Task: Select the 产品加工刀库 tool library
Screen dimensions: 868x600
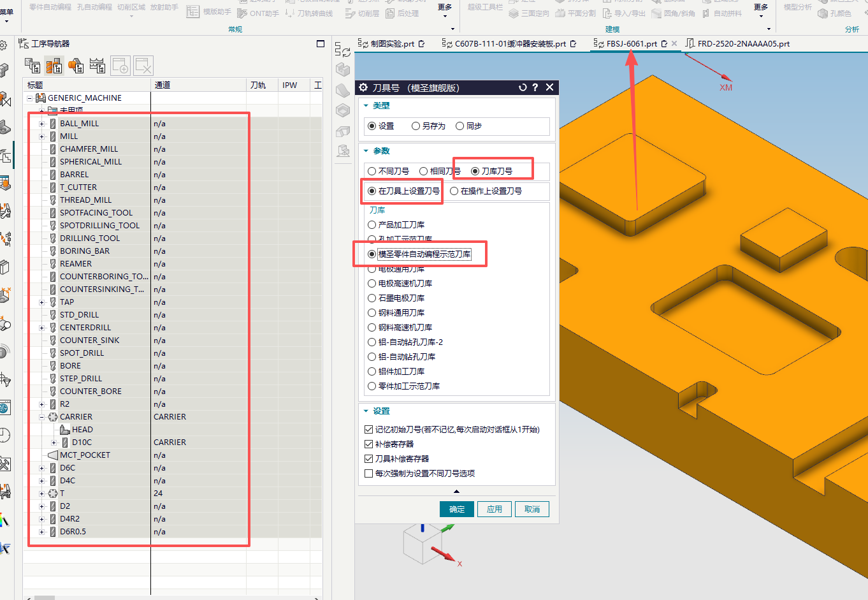Action: (x=372, y=224)
